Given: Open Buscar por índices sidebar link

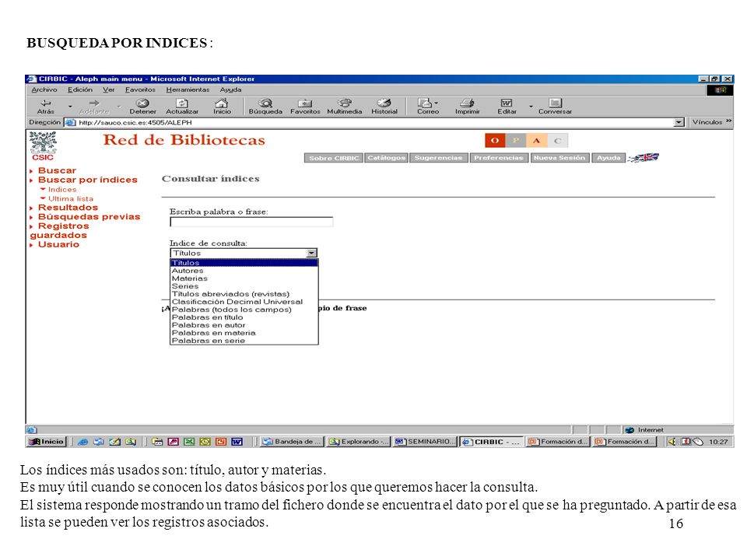Looking at the screenshot, I should (88, 180).
